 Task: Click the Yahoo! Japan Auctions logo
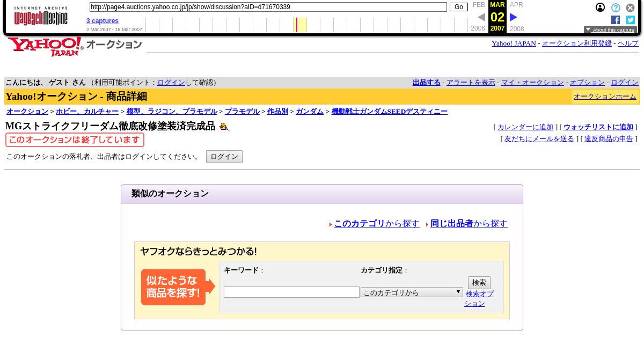75,46
